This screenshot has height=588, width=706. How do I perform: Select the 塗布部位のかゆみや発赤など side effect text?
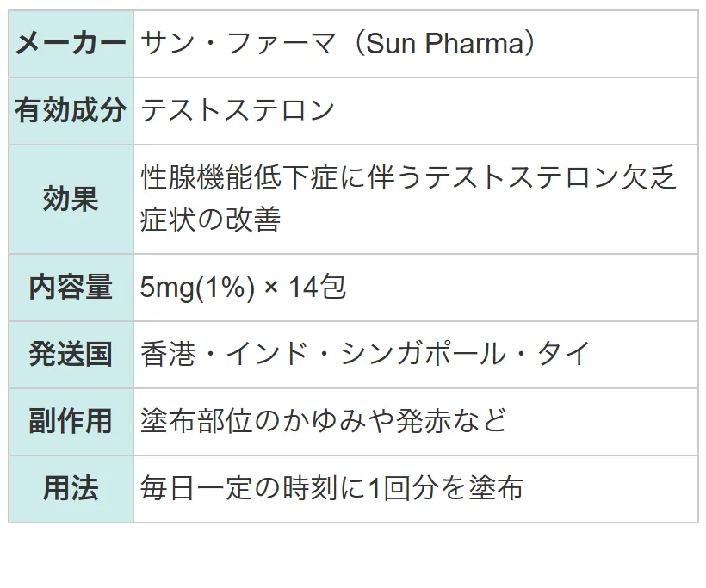pos(324,421)
